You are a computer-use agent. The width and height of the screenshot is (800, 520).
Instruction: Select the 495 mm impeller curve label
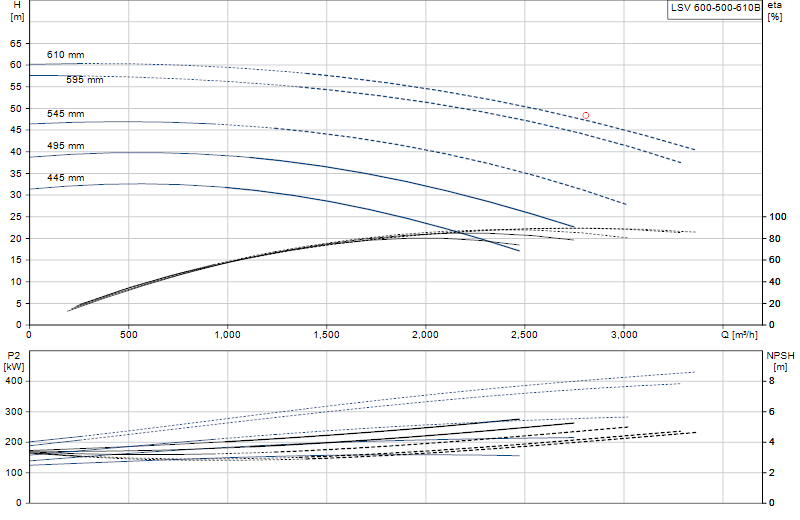point(65,146)
